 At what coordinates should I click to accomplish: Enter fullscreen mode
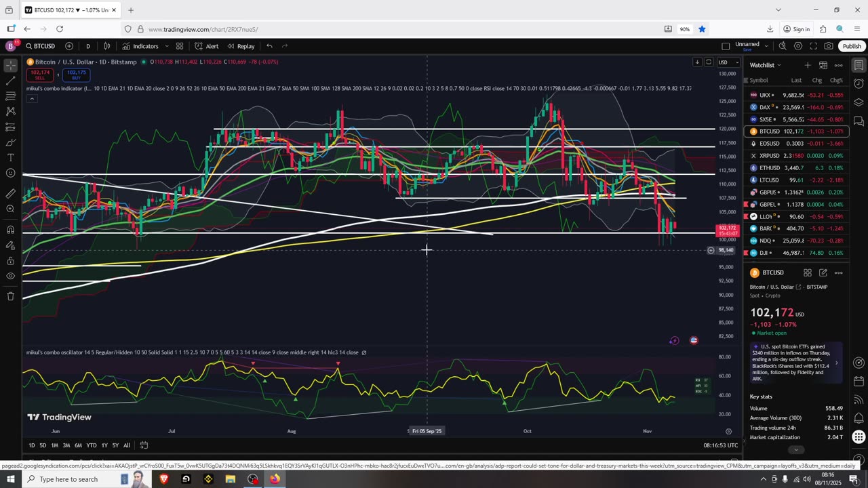tap(813, 46)
